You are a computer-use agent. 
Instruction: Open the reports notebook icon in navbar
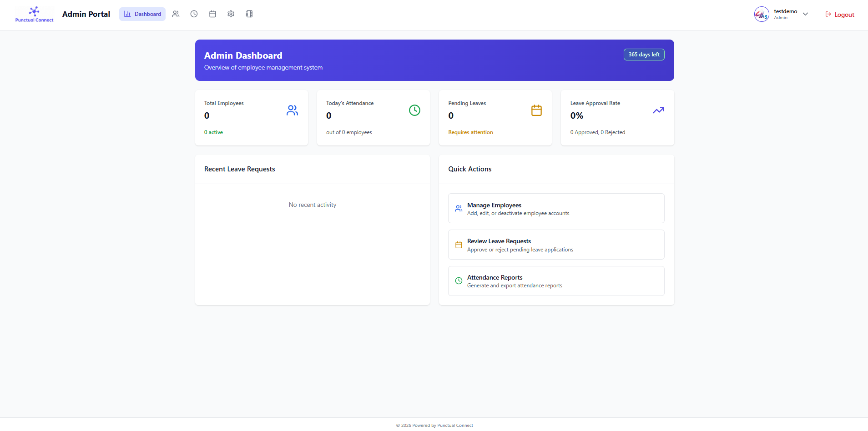coord(249,14)
